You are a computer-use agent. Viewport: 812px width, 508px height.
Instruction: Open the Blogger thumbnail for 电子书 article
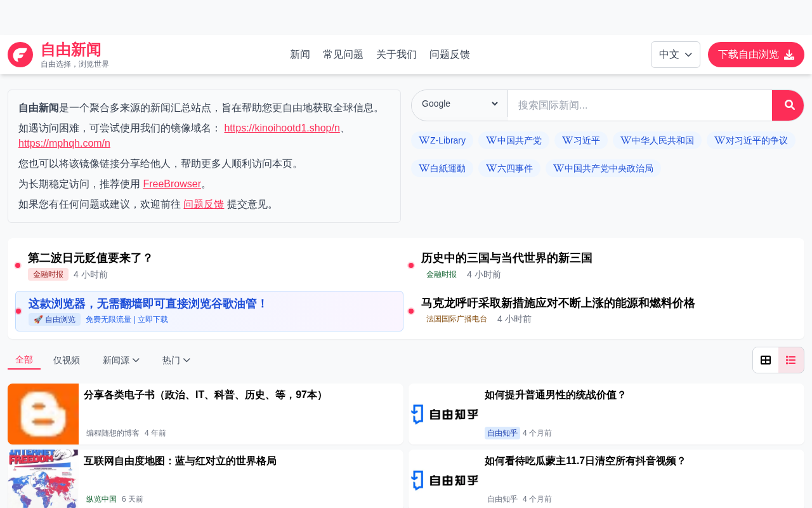43,414
